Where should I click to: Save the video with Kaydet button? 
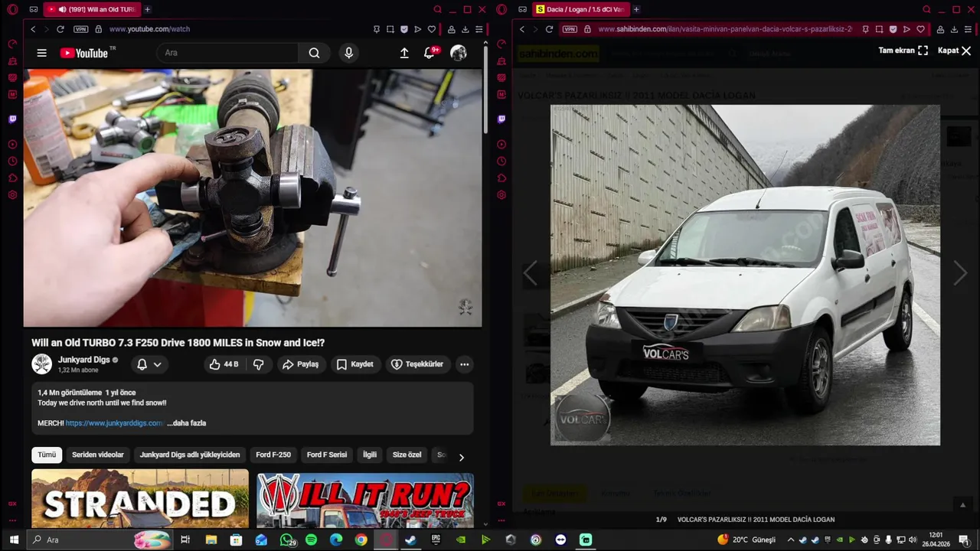[354, 364]
